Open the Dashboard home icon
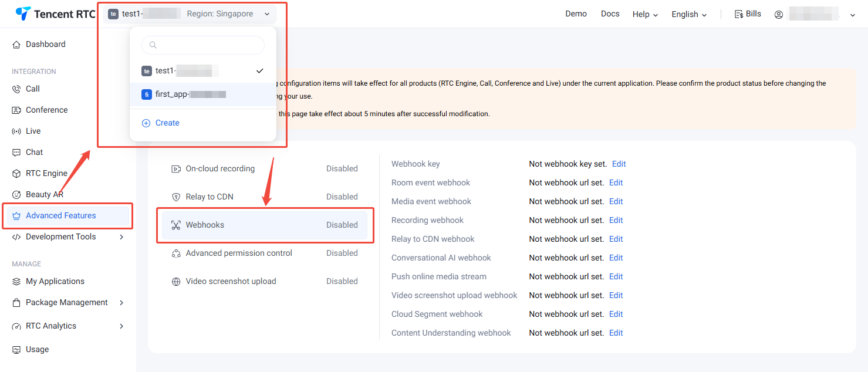The image size is (868, 372). (16, 45)
